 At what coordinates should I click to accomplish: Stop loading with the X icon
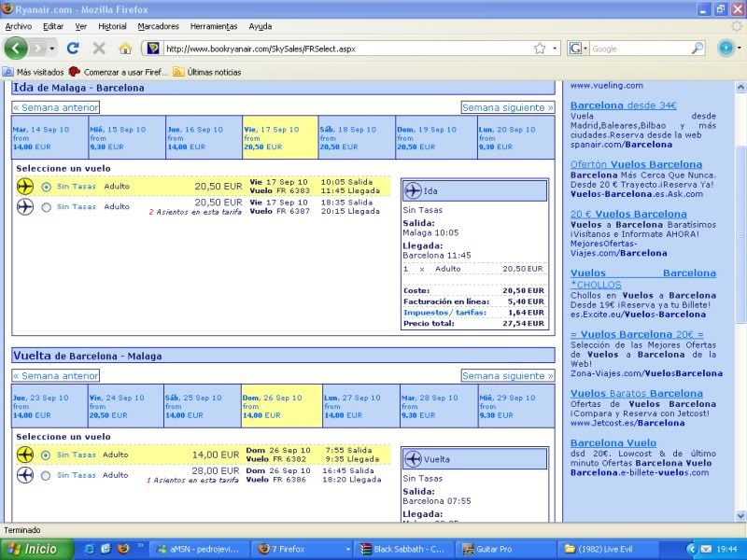[99, 49]
